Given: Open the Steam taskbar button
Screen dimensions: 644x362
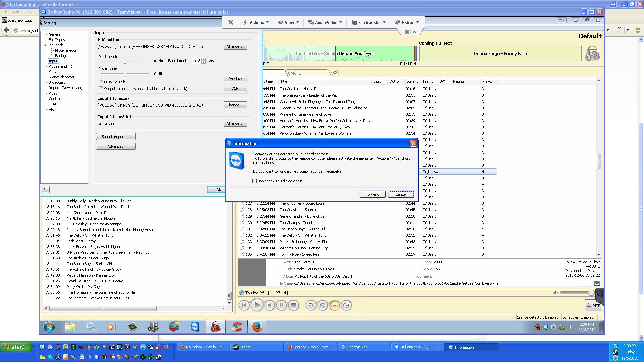Looking at the screenshot, I should [x=257, y=347].
